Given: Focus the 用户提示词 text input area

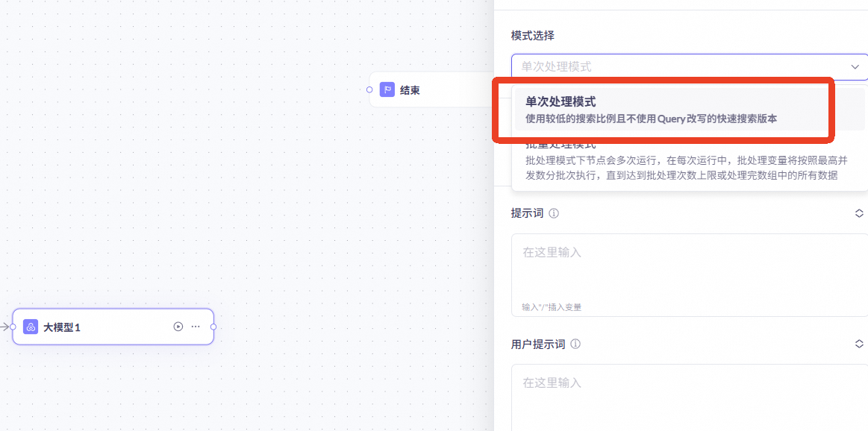Looking at the screenshot, I should 689,397.
